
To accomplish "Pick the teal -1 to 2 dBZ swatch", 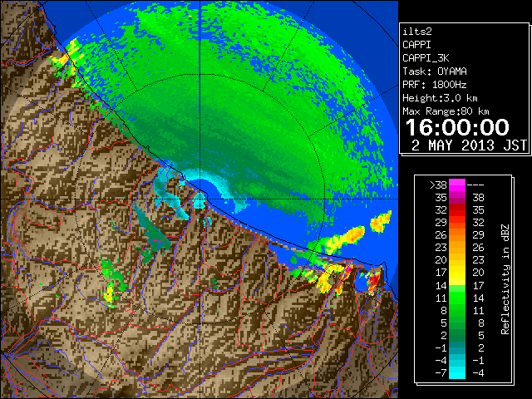I will pos(457,347).
